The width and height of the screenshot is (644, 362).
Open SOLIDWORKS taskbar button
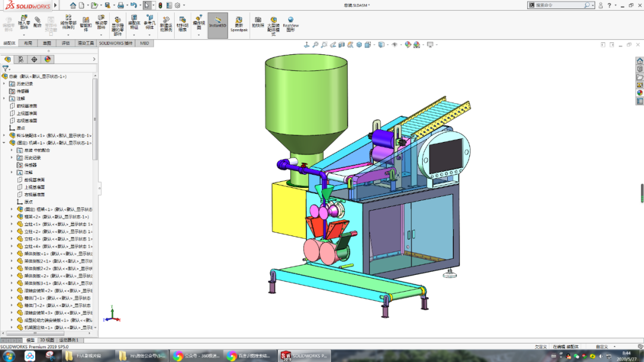[x=304, y=356]
